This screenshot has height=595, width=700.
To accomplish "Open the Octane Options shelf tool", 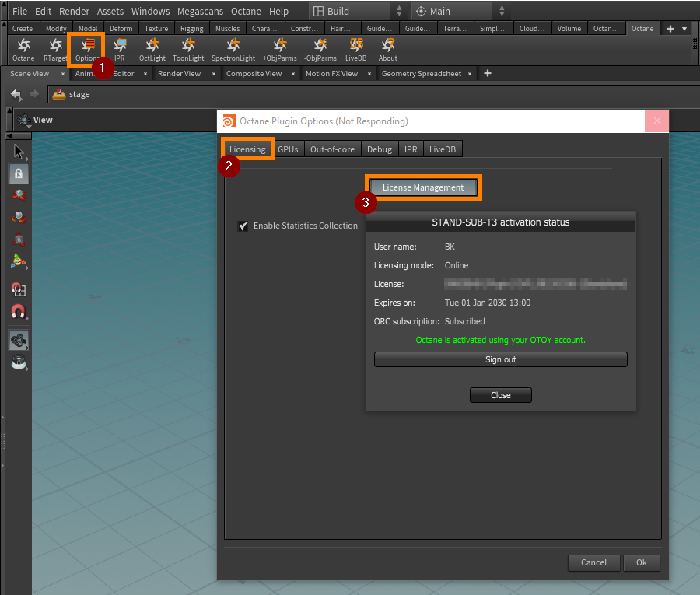I will pyautogui.click(x=87, y=49).
